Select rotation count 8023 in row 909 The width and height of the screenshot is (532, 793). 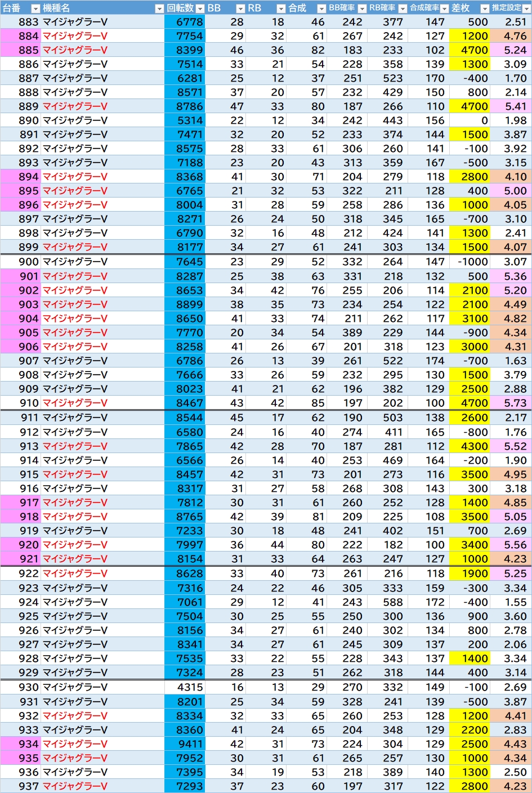coord(185,389)
